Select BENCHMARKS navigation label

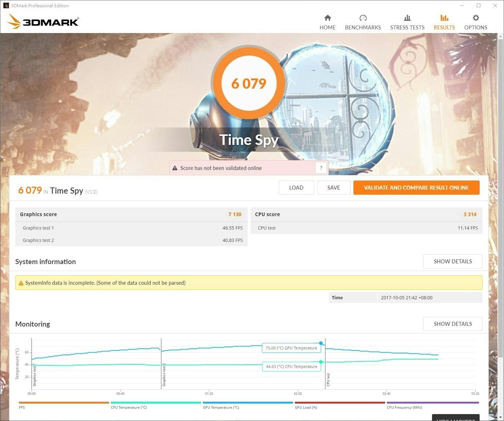363,28
